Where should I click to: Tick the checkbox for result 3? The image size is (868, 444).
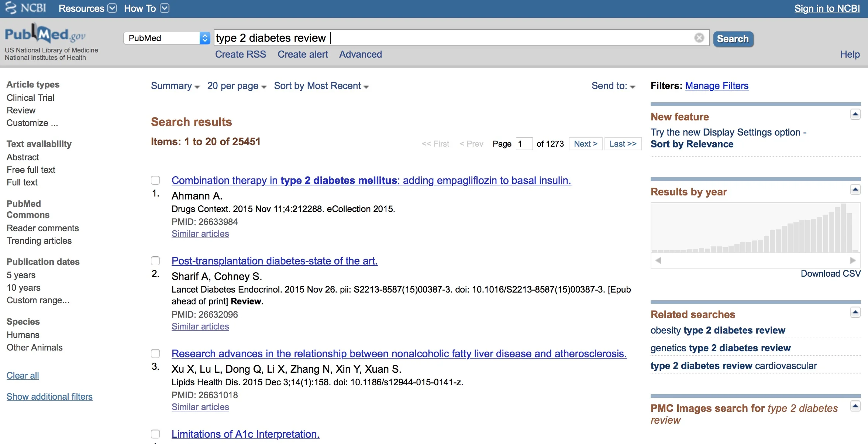155,354
